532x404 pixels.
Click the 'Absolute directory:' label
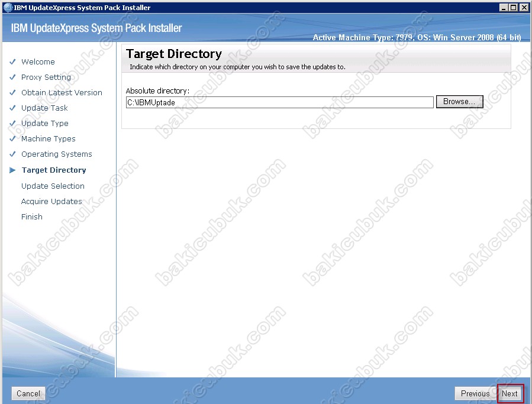[x=157, y=91]
